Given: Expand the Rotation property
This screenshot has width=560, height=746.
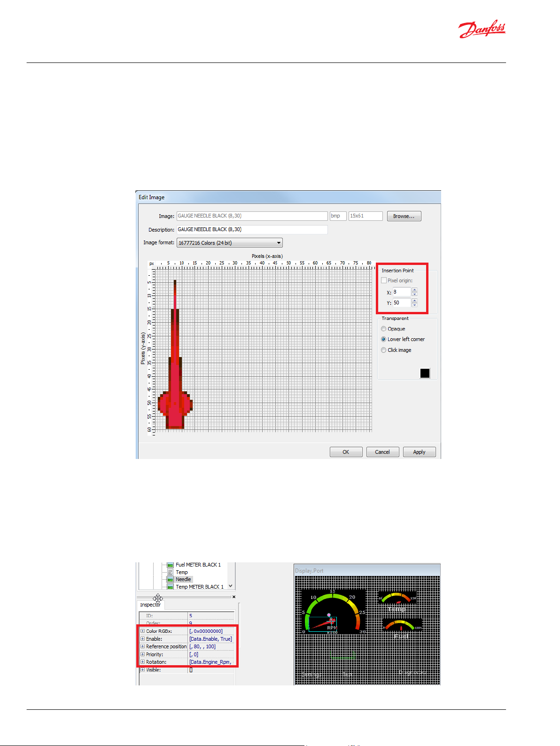Looking at the screenshot, I should tap(142, 662).
